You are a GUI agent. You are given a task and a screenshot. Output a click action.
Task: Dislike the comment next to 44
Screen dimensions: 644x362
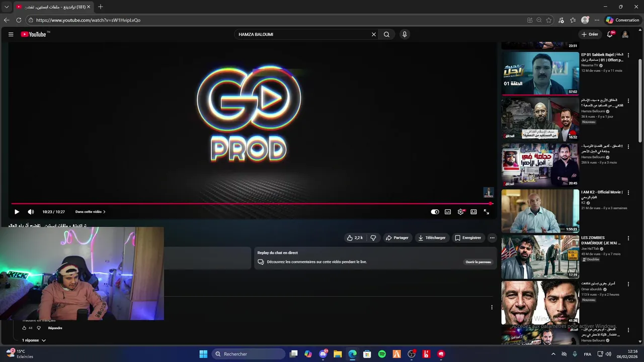click(x=39, y=328)
